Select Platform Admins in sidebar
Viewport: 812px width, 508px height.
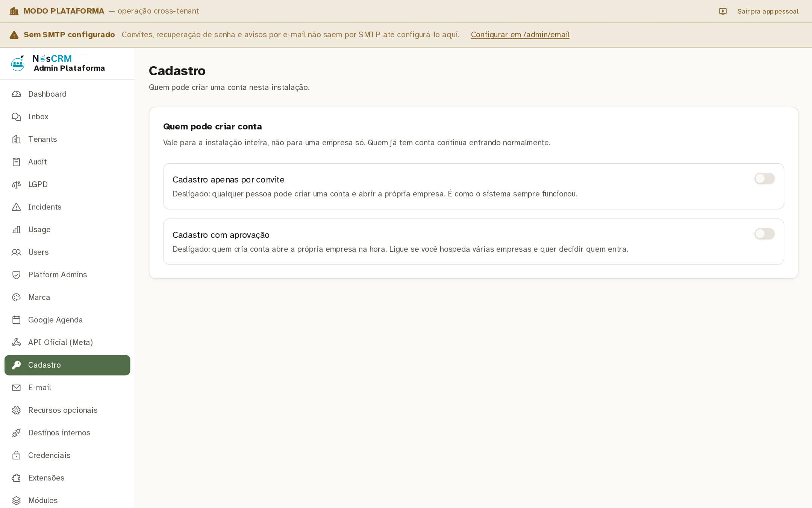pyautogui.click(x=67, y=275)
